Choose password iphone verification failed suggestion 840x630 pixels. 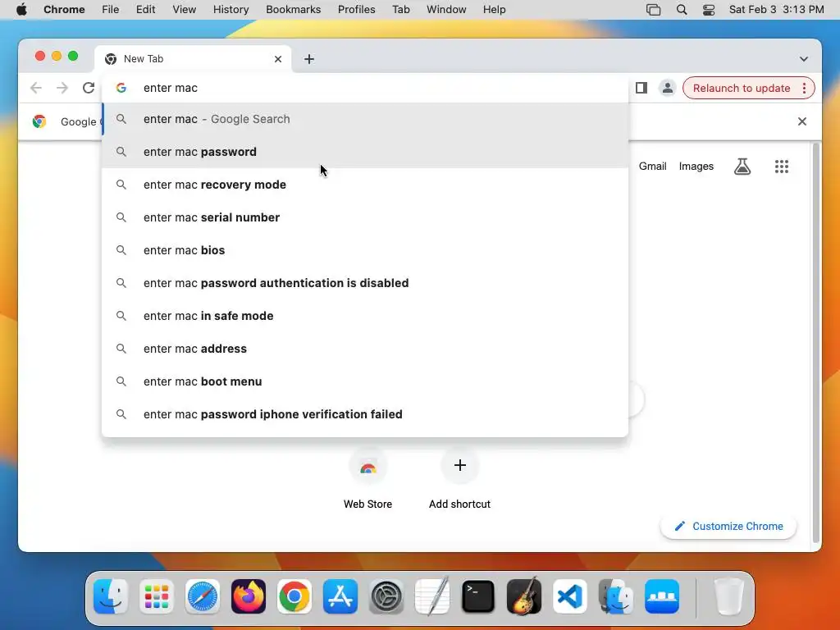coord(365,414)
